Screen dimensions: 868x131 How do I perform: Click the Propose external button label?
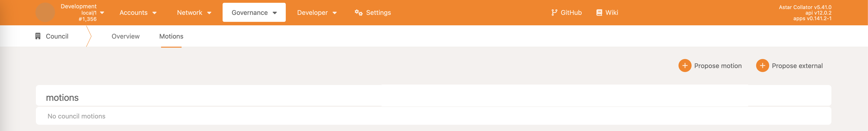(797, 66)
